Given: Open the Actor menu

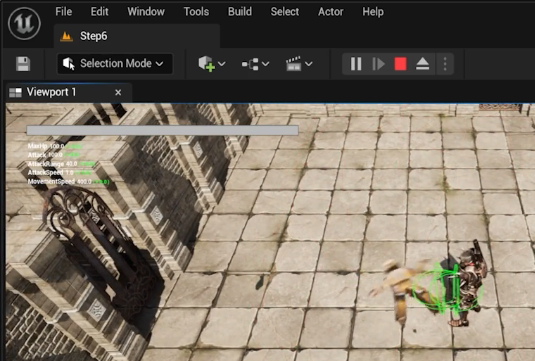Looking at the screenshot, I should (x=331, y=12).
